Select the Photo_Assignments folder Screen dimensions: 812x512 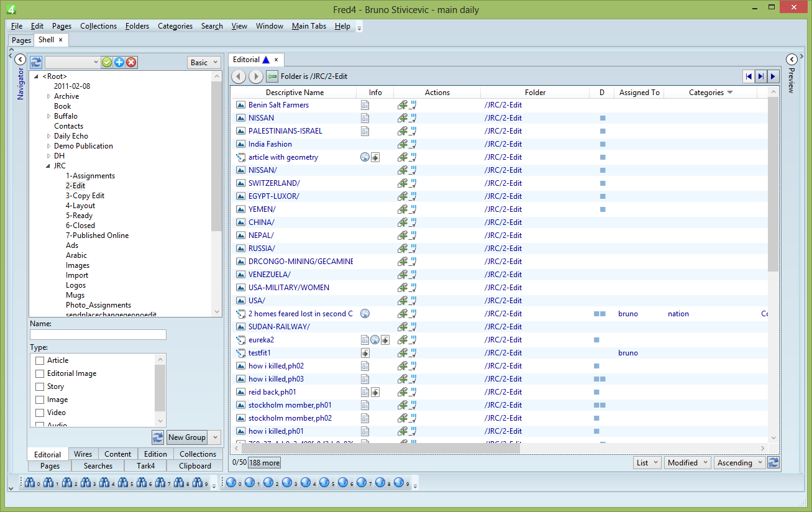98,305
